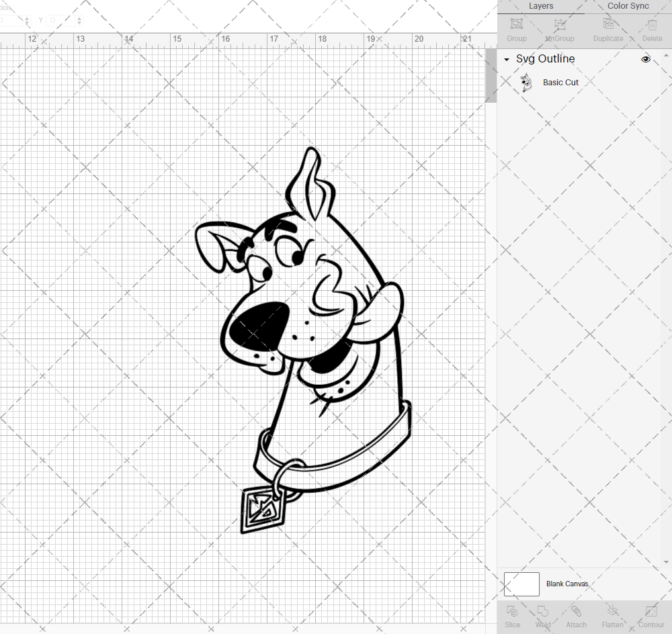
Task: Increase X position with the stepper arrow
Action: tap(27, 17)
